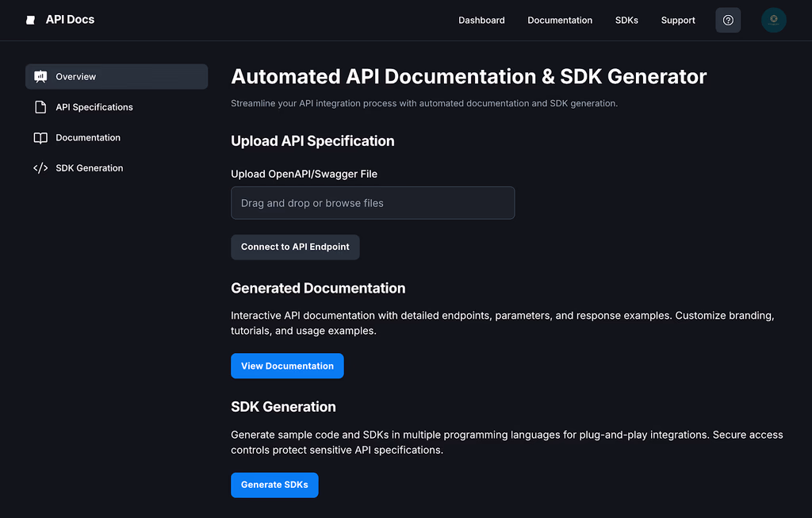
Task: Open Support in top navigation
Action: (677, 20)
